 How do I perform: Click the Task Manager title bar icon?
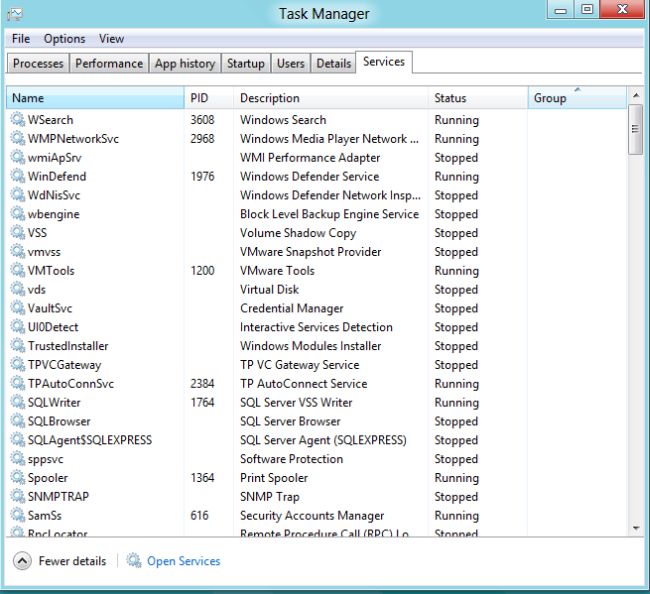pos(15,14)
